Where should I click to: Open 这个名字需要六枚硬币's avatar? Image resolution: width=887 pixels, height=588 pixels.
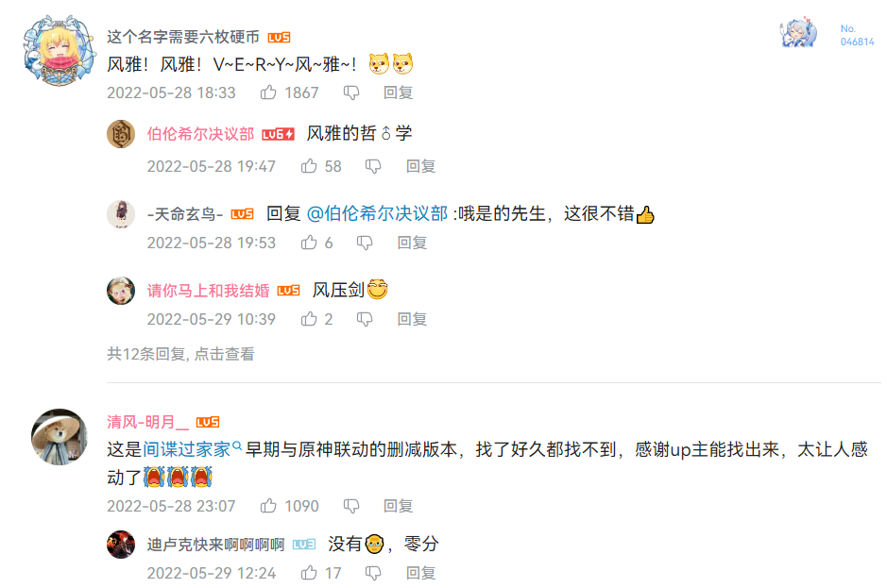click(x=59, y=51)
